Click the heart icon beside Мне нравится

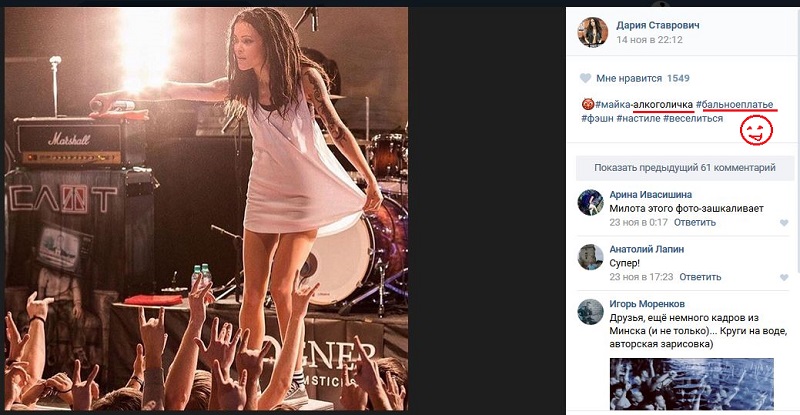point(586,78)
